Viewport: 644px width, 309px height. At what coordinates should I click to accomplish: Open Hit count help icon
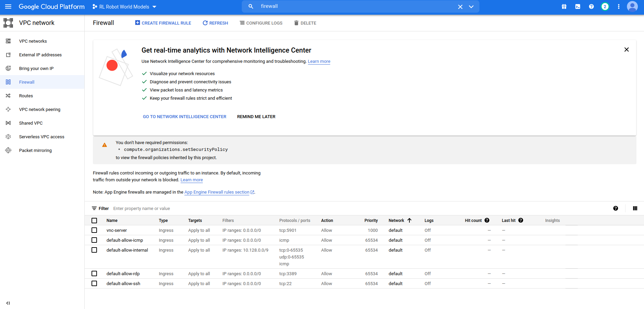487,220
